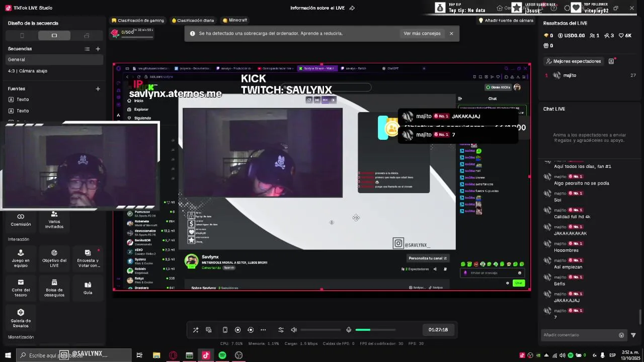Open Spotify from the taskbar
Image resolution: width=644 pixels, height=362 pixels.
pyautogui.click(x=222, y=355)
